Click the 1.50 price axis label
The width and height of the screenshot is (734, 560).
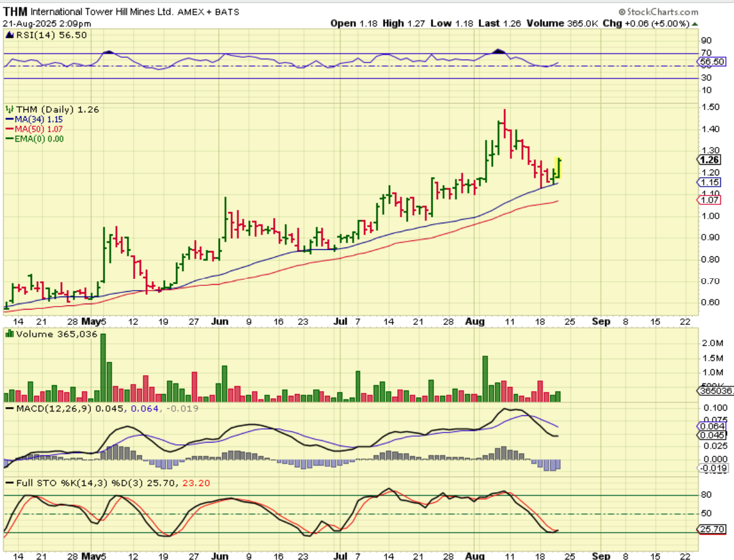[x=710, y=107]
